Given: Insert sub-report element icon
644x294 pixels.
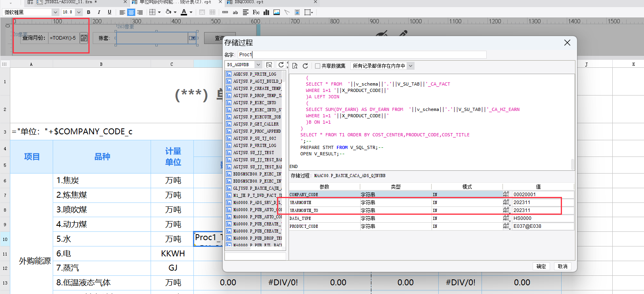Looking at the screenshot, I should coord(297,12).
